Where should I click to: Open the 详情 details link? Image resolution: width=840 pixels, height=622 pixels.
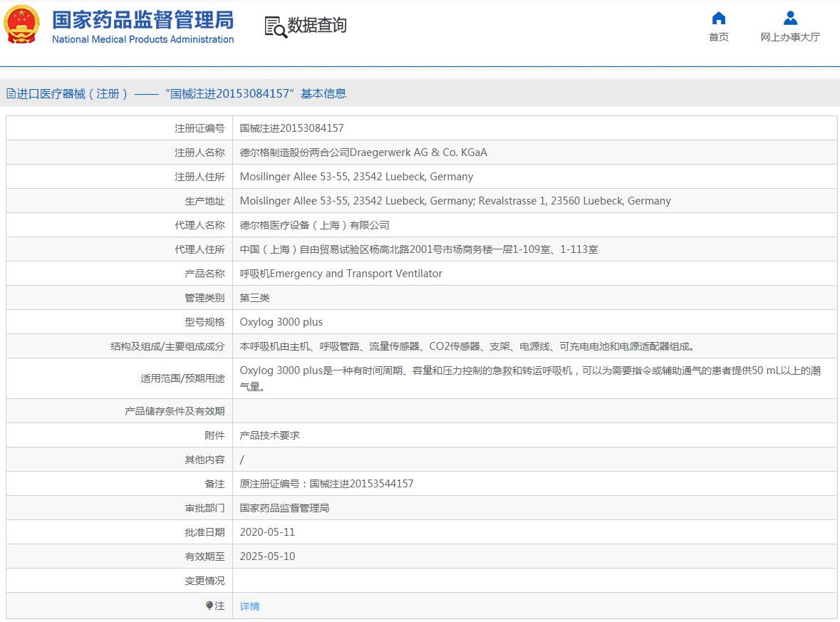(249, 605)
